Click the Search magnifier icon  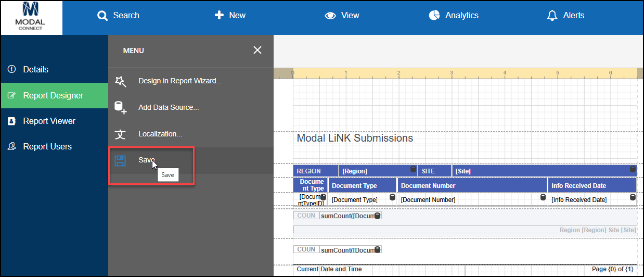point(102,16)
